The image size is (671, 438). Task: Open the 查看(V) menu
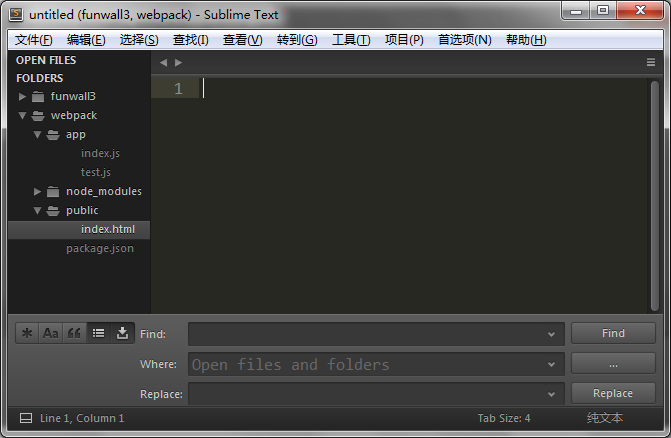point(242,40)
